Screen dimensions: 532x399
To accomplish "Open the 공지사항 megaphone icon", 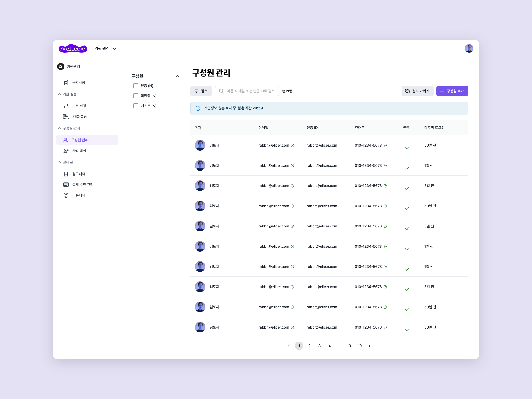I will [66, 82].
